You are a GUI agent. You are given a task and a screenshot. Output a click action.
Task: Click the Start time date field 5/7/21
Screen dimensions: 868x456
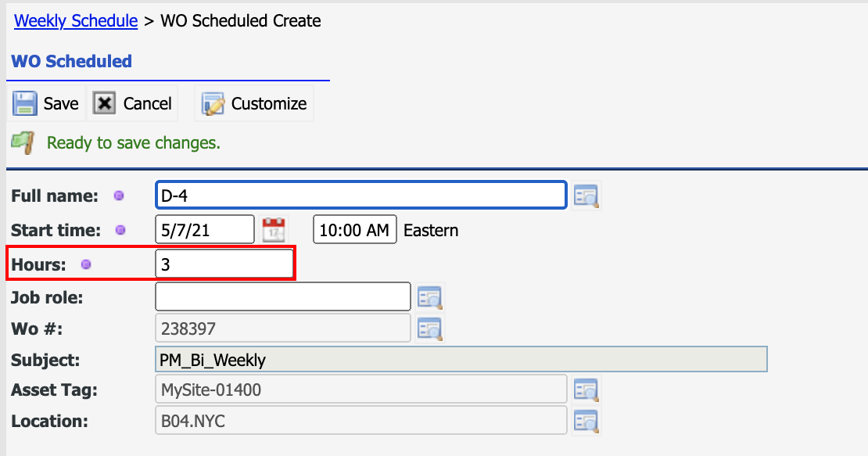pos(205,230)
